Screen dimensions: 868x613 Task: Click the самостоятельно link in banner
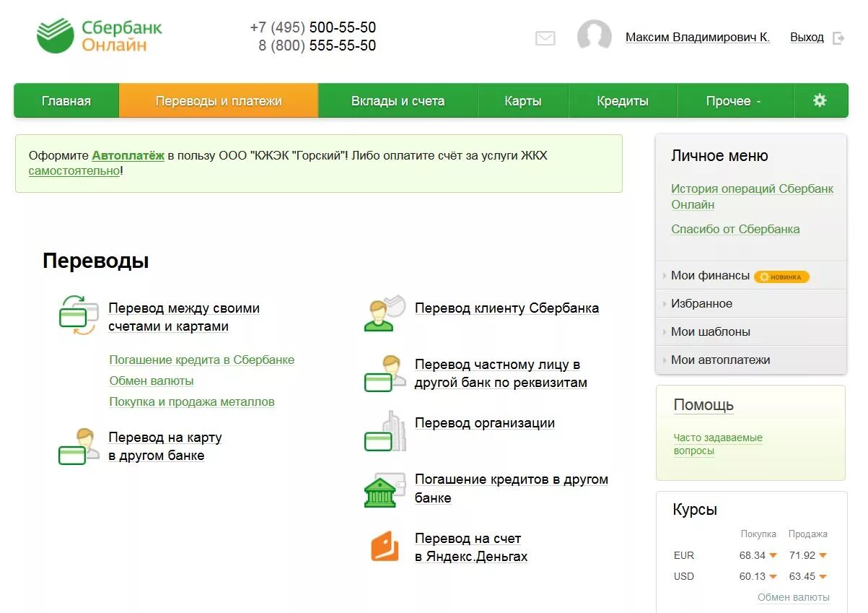(x=74, y=171)
